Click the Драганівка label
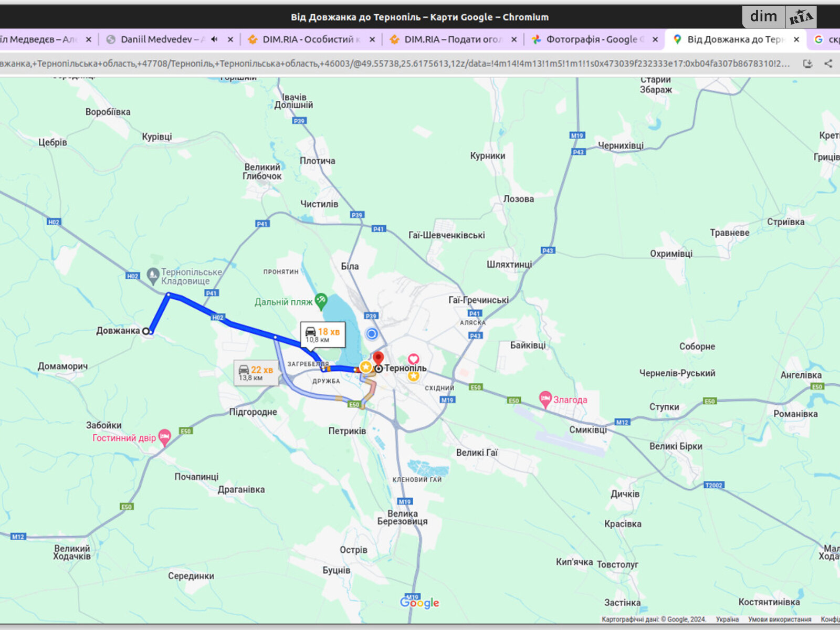This screenshot has width=840, height=630. (241, 489)
